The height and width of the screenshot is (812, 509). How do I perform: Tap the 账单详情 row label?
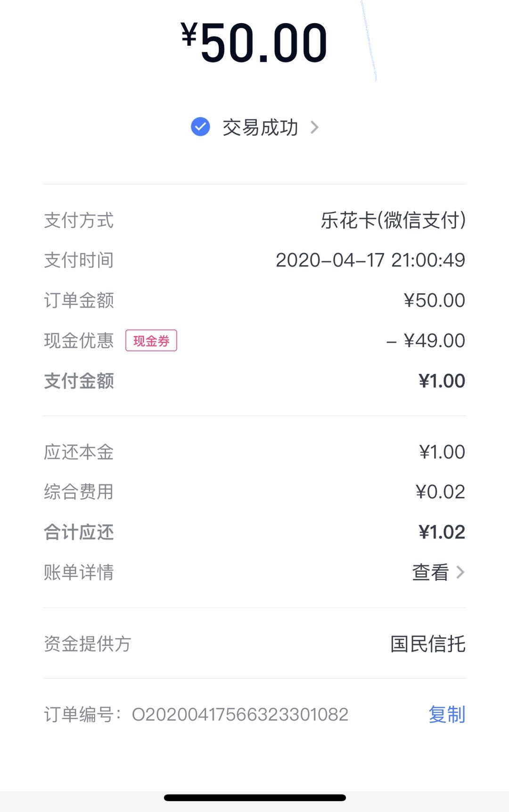pos(79,572)
